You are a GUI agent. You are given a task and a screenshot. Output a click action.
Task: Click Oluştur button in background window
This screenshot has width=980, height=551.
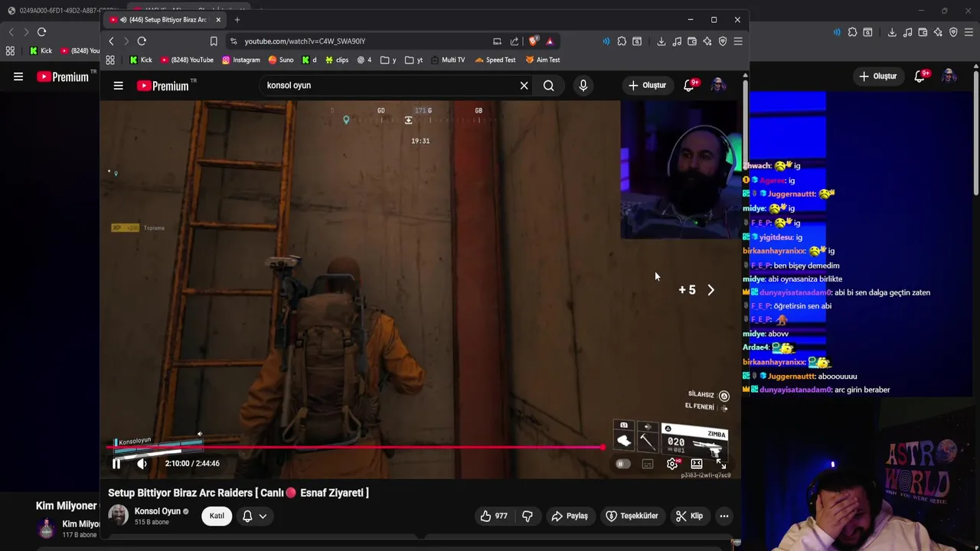pos(878,77)
